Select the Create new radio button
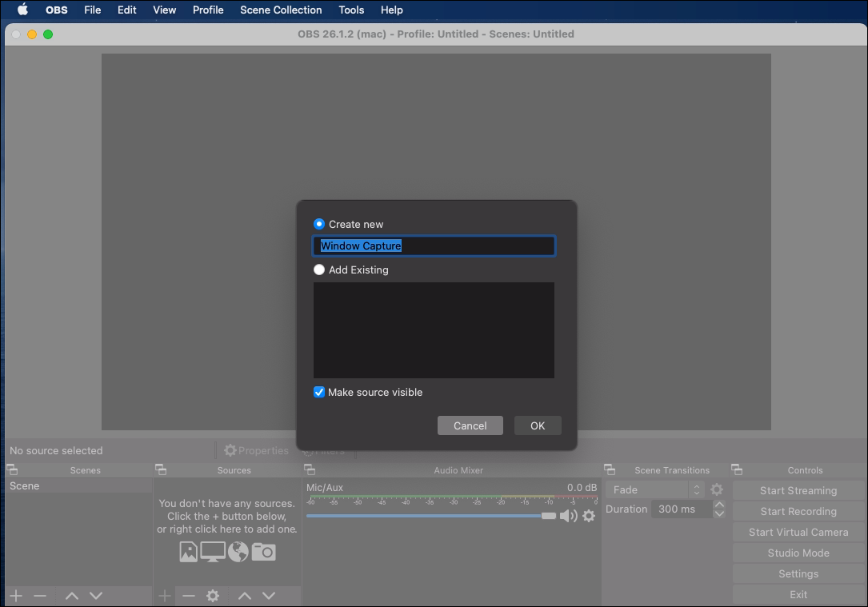The width and height of the screenshot is (868, 607). (x=319, y=224)
